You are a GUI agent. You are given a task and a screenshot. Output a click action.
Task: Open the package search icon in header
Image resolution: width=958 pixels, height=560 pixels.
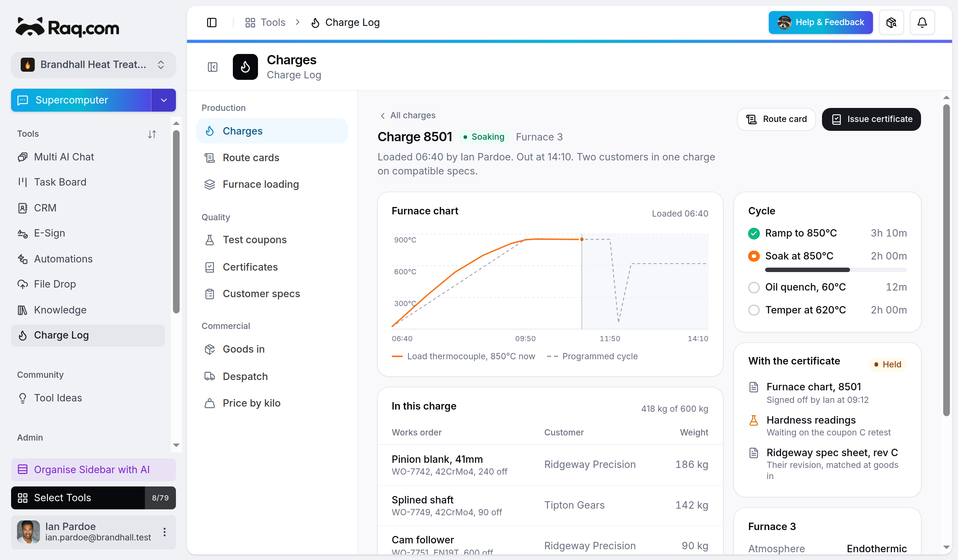pyautogui.click(x=891, y=23)
